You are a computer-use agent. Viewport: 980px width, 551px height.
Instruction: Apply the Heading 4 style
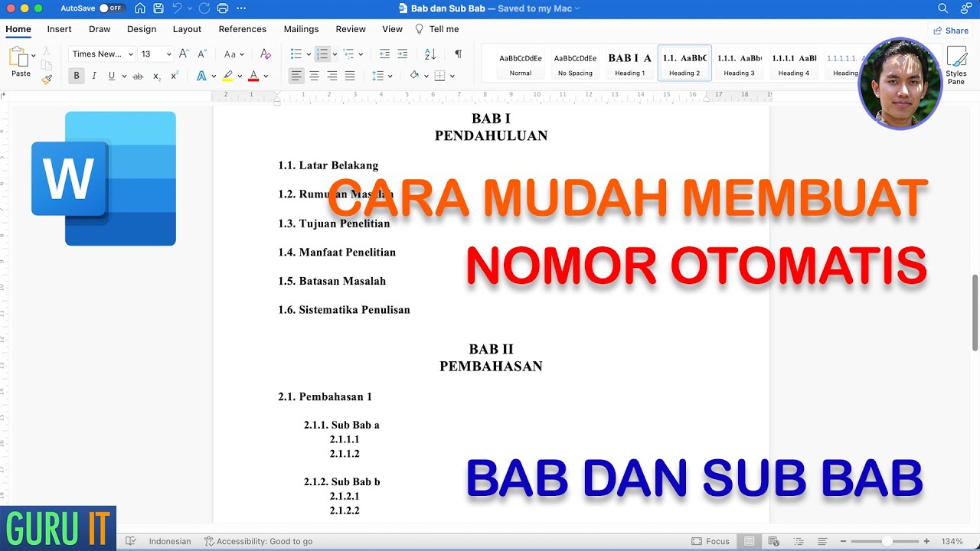[x=794, y=63]
